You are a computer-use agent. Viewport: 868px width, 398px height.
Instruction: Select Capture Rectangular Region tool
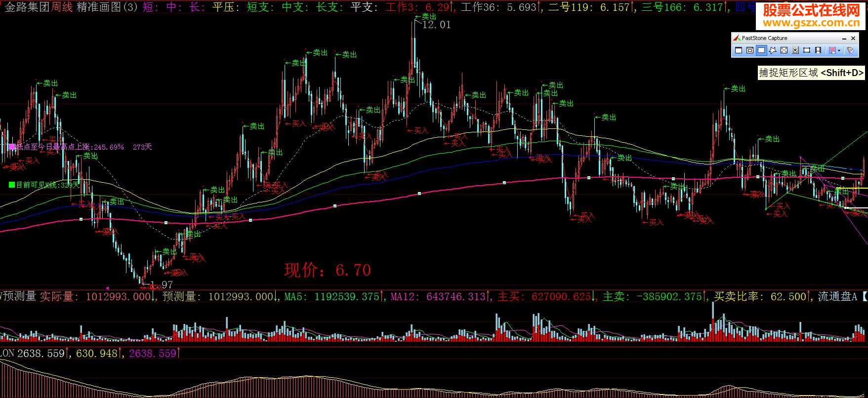coord(761,50)
